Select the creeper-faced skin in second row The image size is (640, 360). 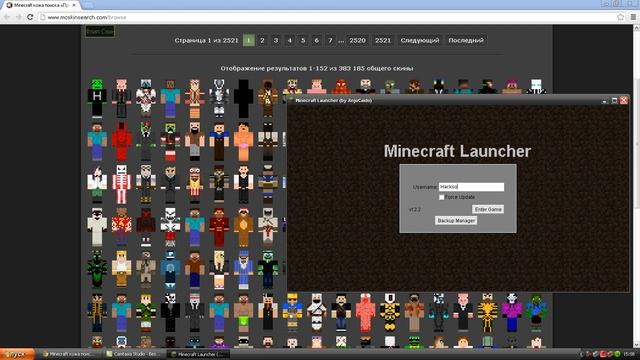(170, 141)
